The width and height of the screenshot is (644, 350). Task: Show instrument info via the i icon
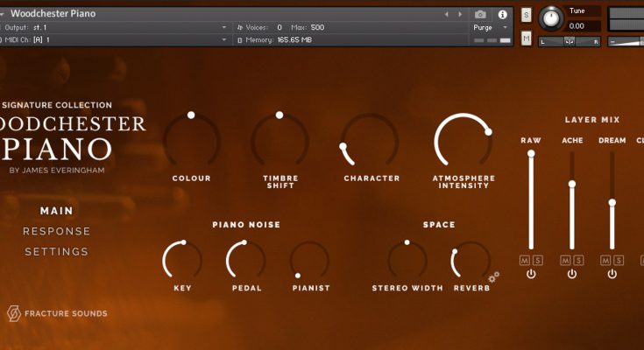[502, 14]
